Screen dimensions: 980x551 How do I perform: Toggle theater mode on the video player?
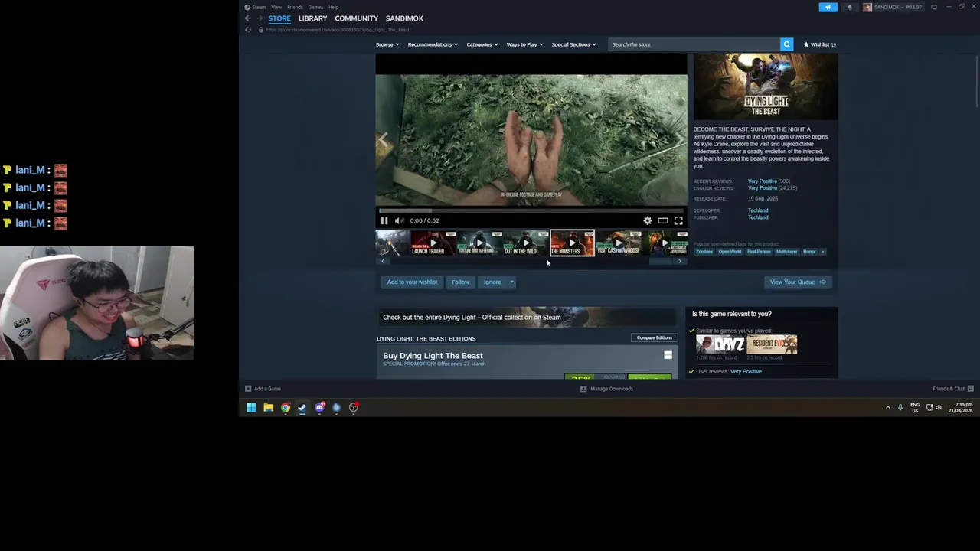(663, 220)
